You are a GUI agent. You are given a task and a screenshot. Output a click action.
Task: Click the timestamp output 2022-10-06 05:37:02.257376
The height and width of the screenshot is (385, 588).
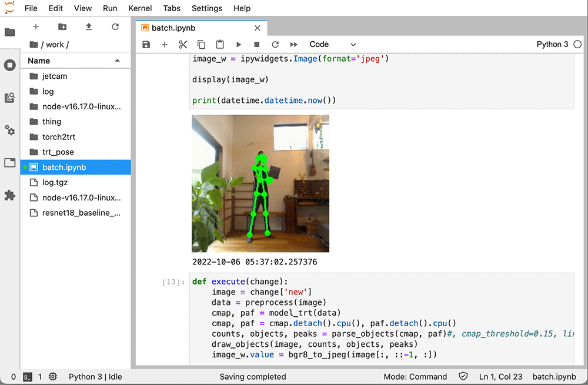[x=255, y=262]
